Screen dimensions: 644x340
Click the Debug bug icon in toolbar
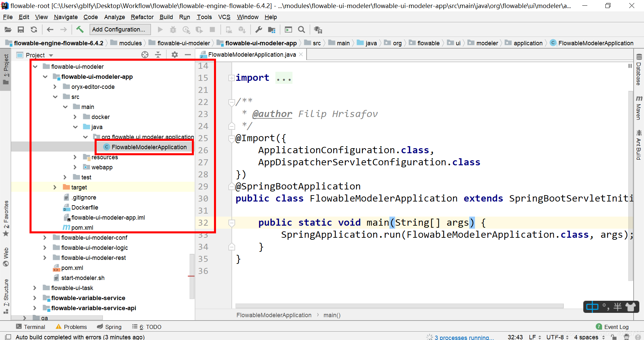(173, 30)
